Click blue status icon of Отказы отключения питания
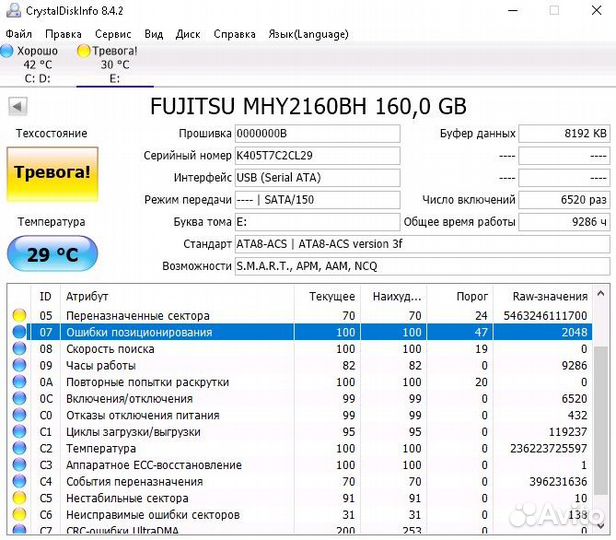The image size is (616, 540). pos(19,415)
